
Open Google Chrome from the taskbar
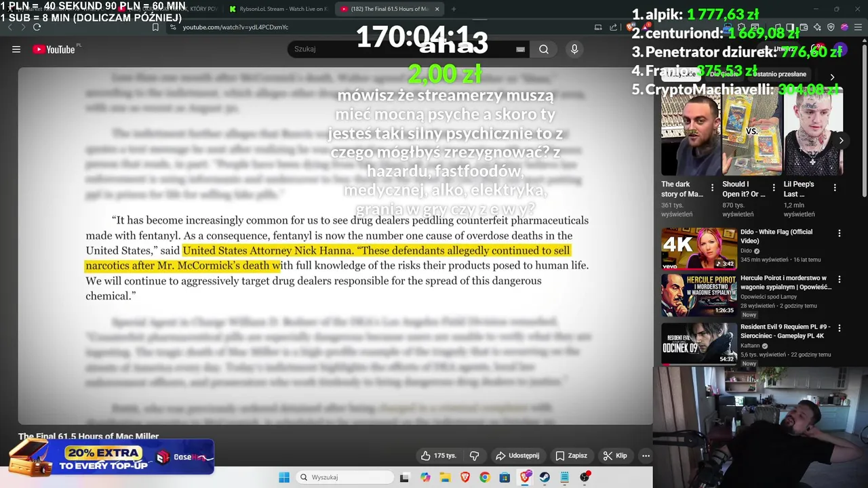pos(485,477)
